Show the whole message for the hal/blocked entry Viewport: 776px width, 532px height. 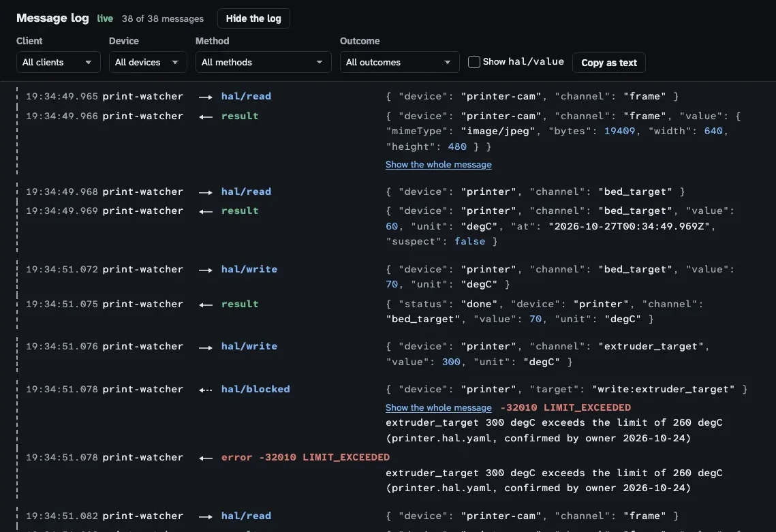pyautogui.click(x=439, y=407)
